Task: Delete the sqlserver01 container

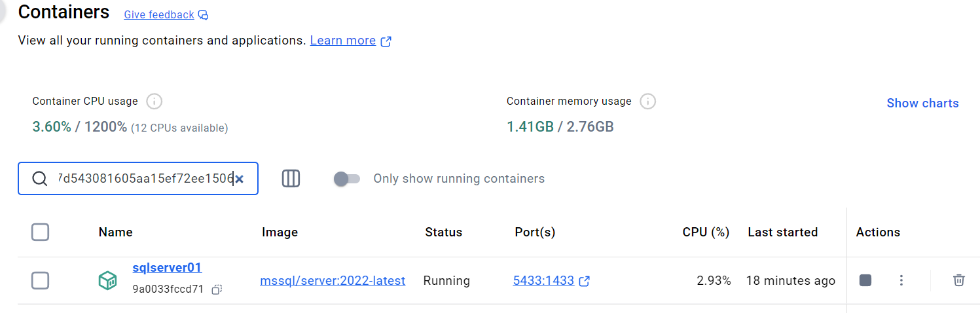Action: pyautogui.click(x=958, y=280)
